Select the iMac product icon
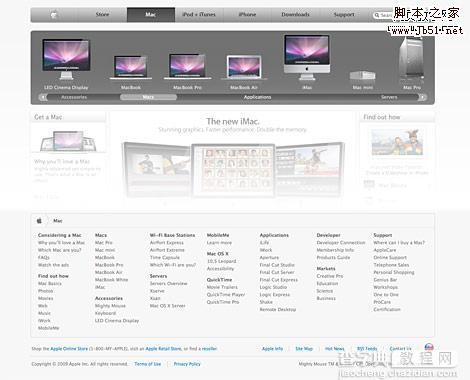 307,58
